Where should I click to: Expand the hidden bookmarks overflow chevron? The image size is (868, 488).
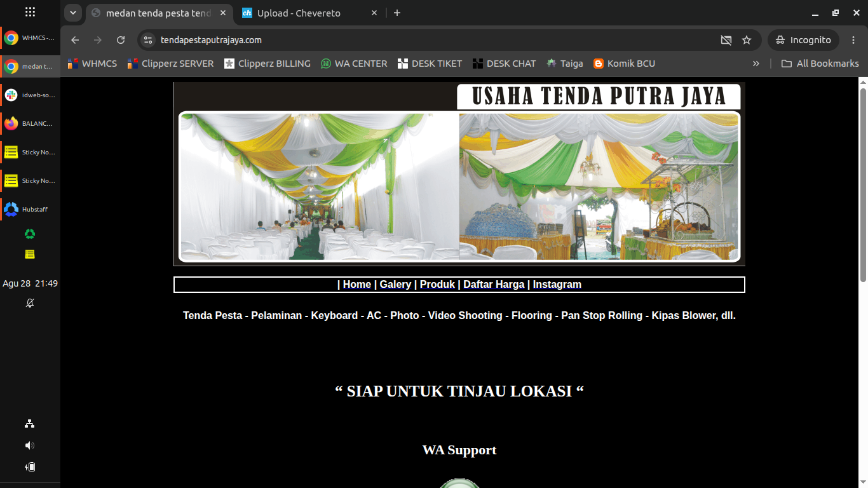756,64
